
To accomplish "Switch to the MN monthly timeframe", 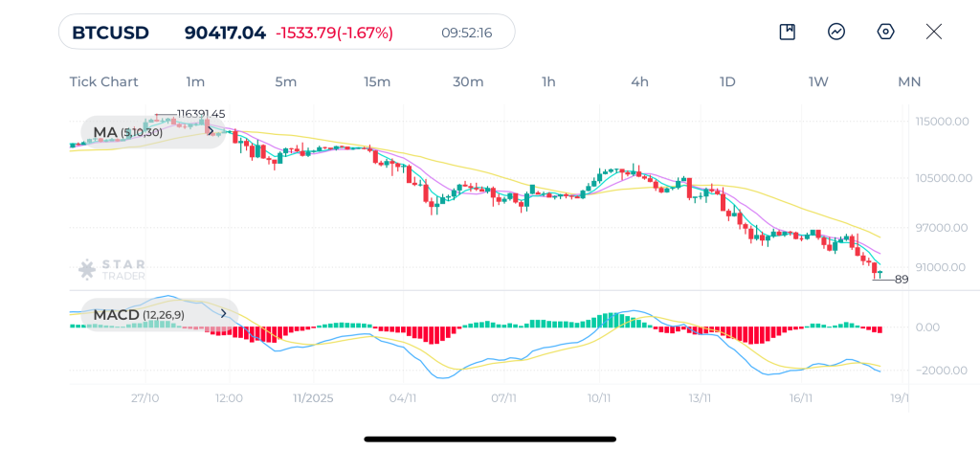I will [909, 81].
